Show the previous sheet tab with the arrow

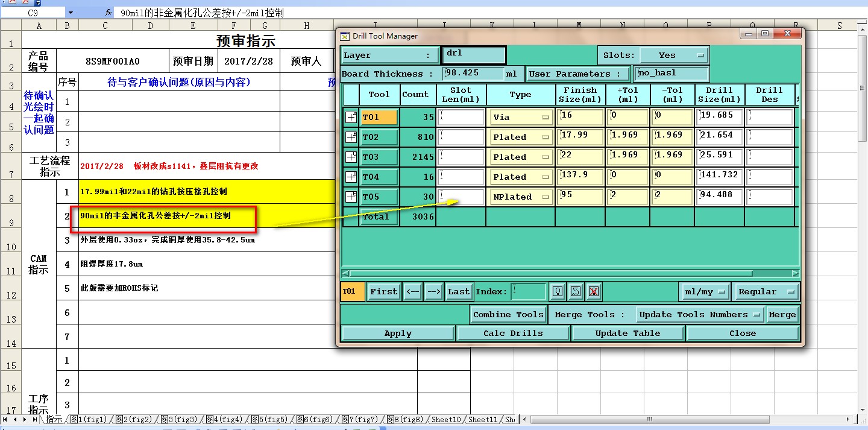15,419
